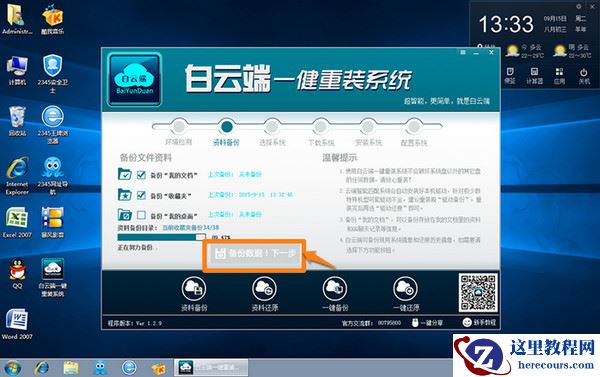Open the 资料还原 cloud restore icon
This screenshot has width=600, height=377.
264,289
